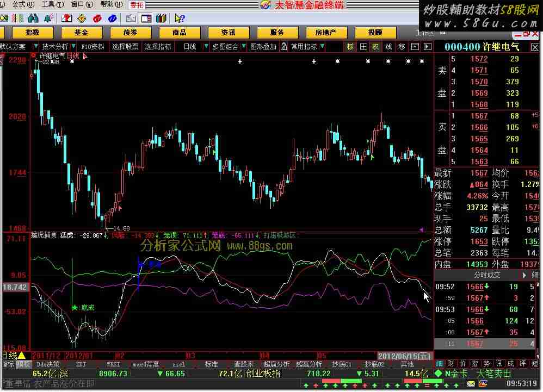Click the 基金 yellow button
543x392 pixels.
(x=82, y=33)
